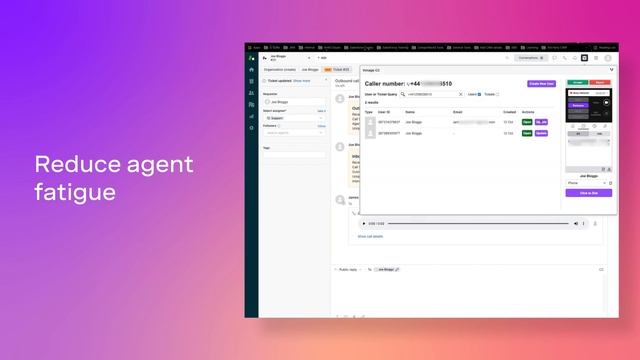Click the green button atop softphone

(x=578, y=82)
